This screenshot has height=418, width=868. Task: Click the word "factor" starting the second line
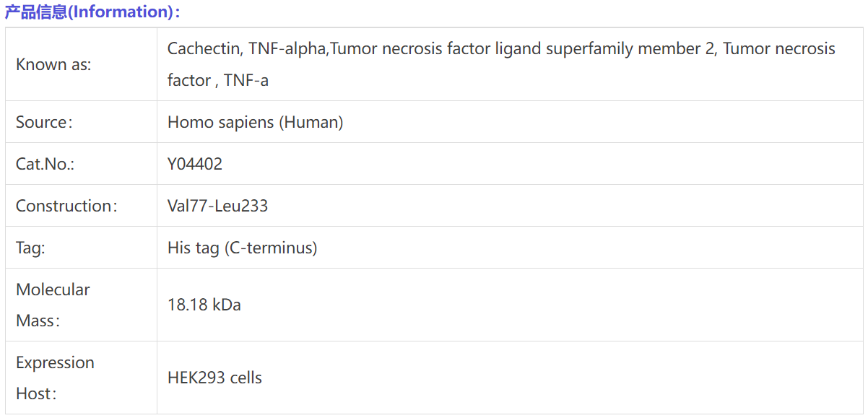pos(188,80)
